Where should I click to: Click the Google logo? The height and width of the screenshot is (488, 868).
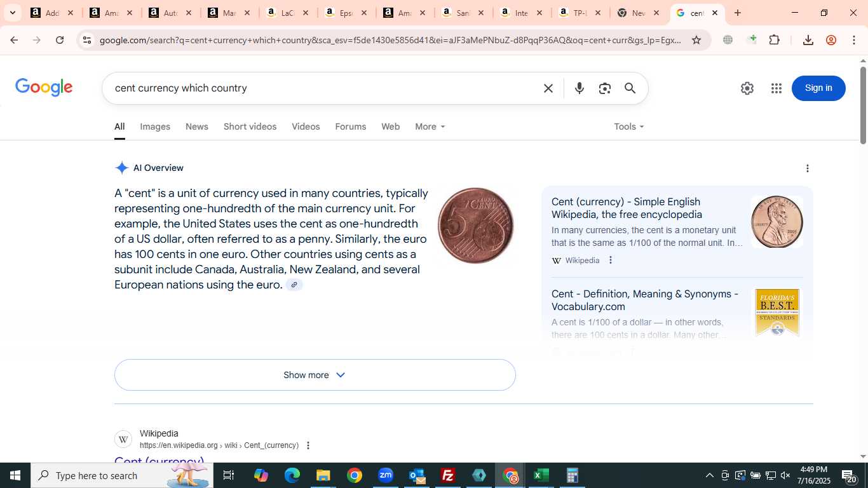tap(44, 88)
